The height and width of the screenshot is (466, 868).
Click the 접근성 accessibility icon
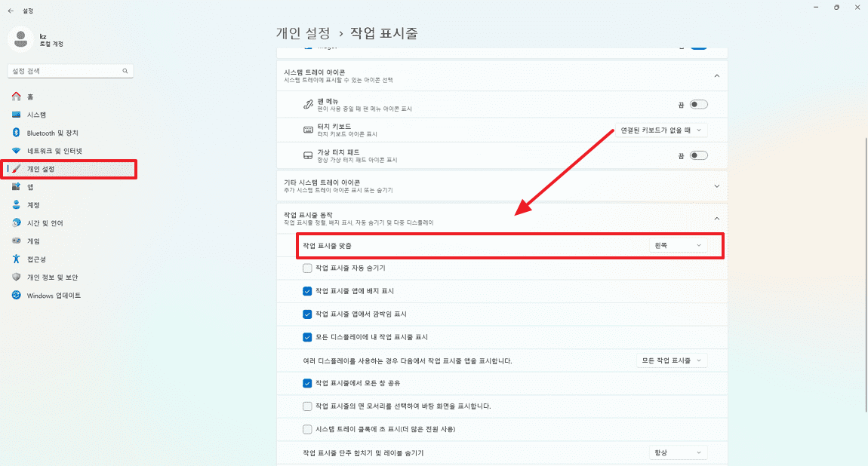16,259
